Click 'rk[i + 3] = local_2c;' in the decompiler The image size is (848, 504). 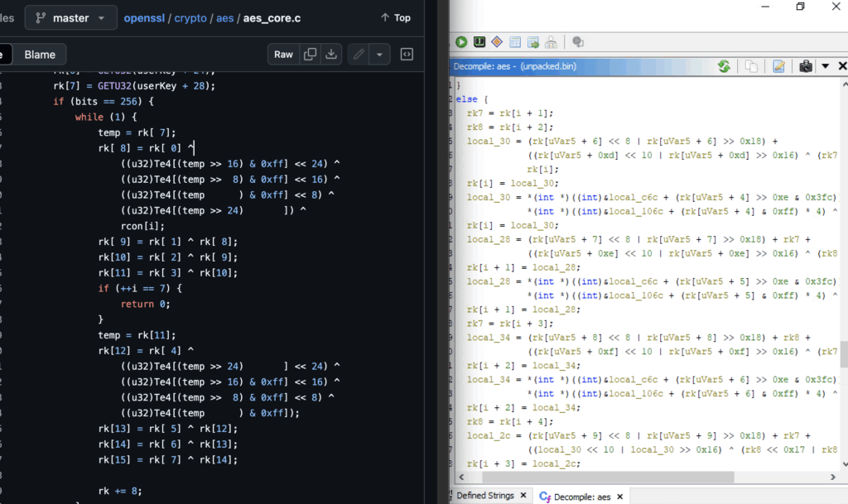(x=523, y=463)
